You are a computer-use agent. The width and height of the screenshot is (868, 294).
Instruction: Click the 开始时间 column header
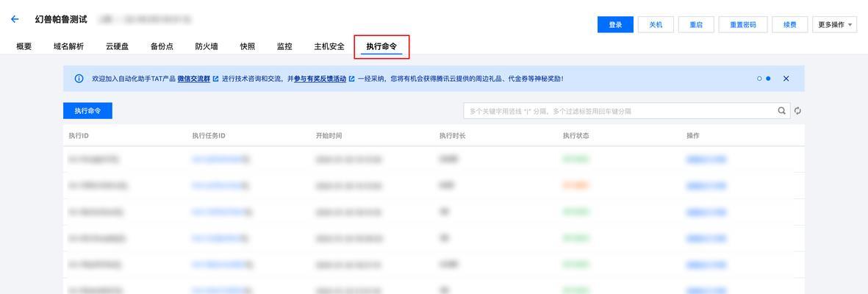coord(329,136)
